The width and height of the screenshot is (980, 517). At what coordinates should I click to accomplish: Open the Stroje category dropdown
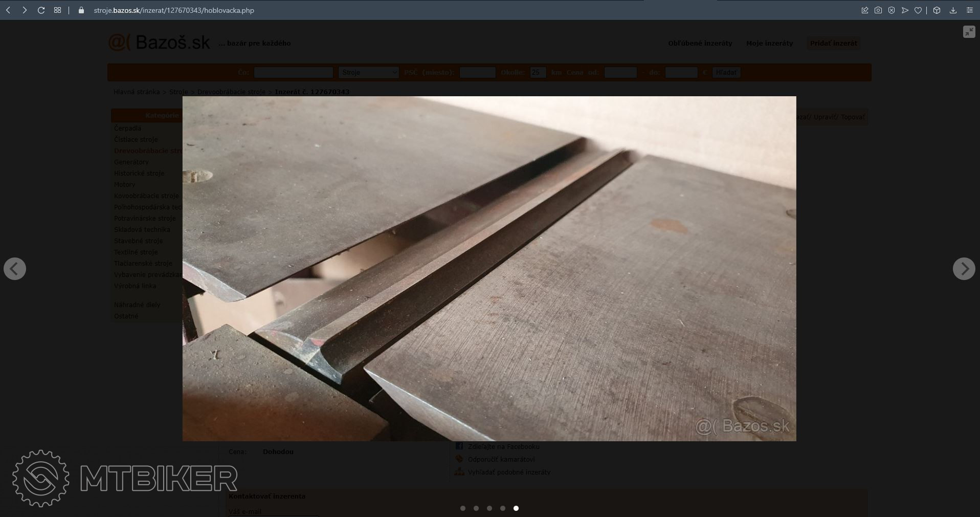(x=368, y=73)
